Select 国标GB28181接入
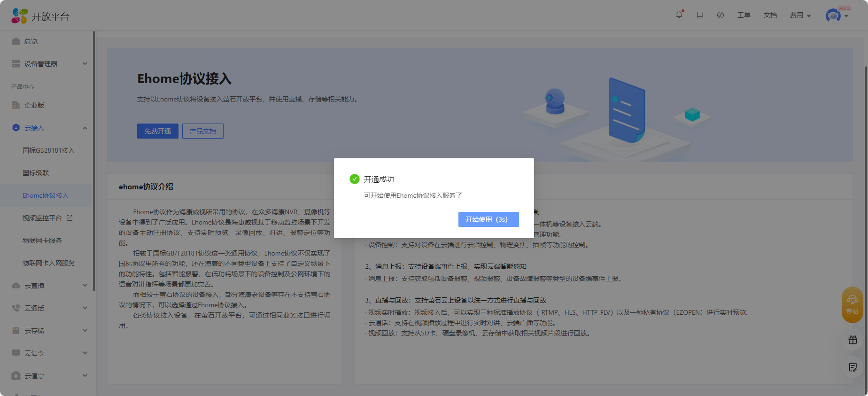 click(49, 150)
